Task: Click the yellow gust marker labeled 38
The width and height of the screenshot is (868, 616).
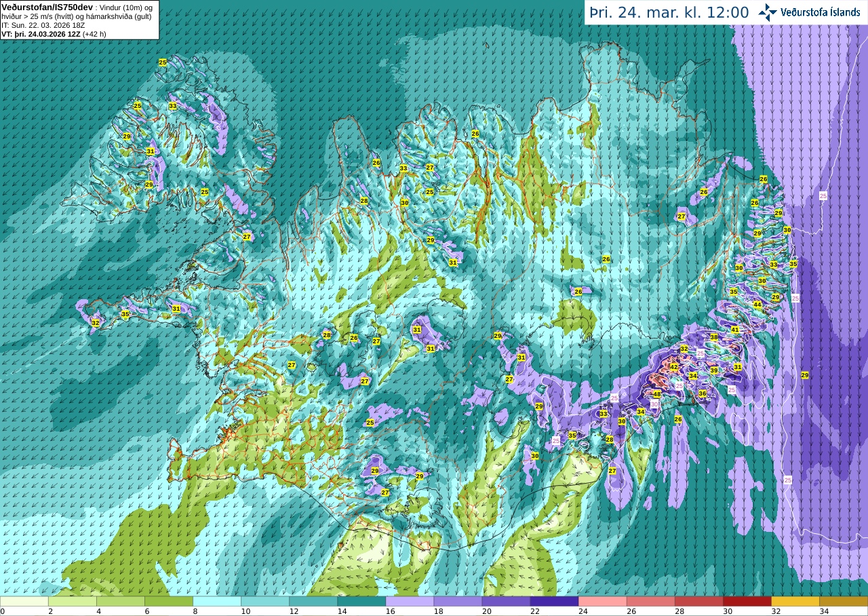Action: [x=714, y=337]
